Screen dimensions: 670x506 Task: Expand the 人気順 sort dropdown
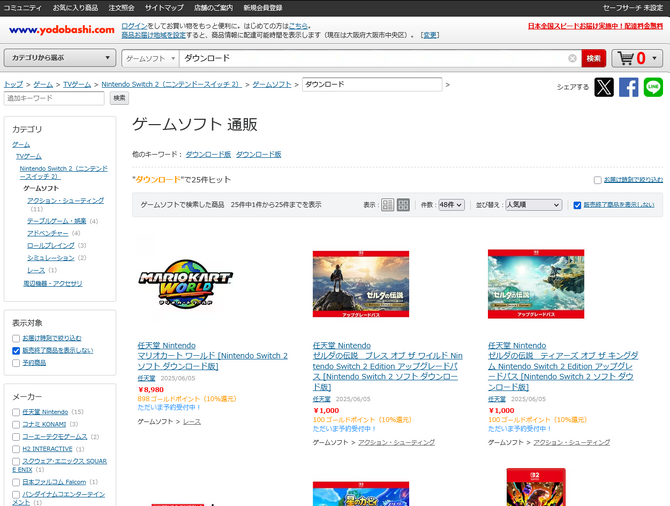tap(533, 205)
